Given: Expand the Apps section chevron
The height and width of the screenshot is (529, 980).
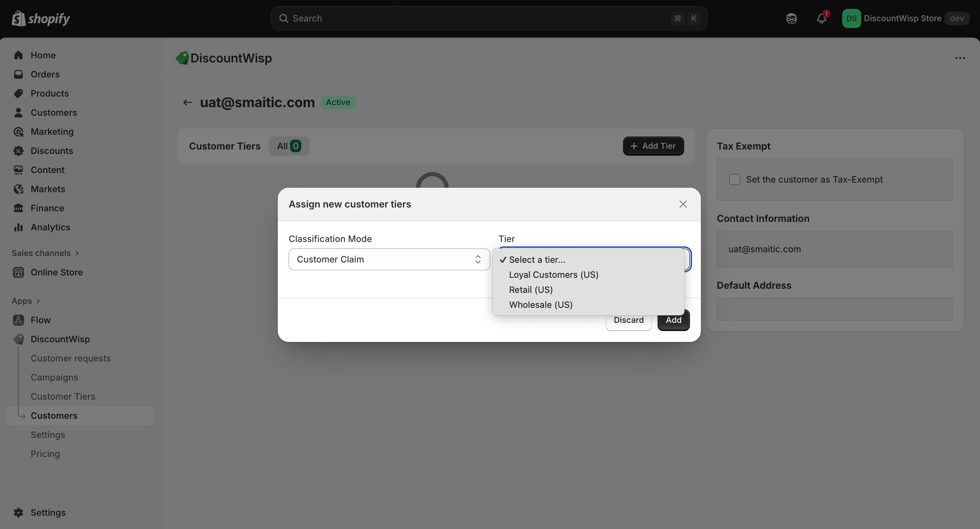Looking at the screenshot, I should coord(38,301).
